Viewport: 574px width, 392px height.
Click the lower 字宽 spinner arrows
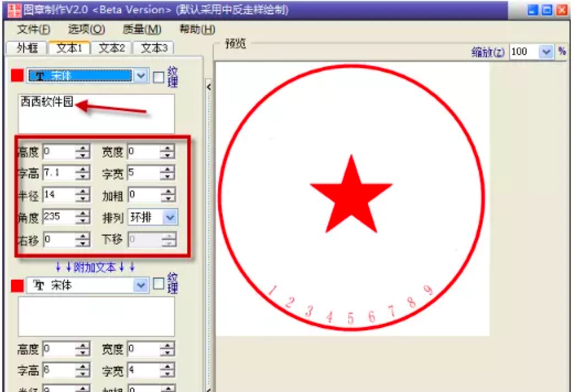pyautogui.click(x=167, y=371)
